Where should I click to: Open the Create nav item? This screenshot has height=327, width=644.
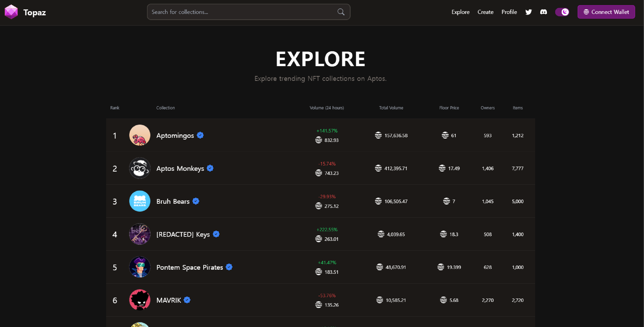point(485,12)
